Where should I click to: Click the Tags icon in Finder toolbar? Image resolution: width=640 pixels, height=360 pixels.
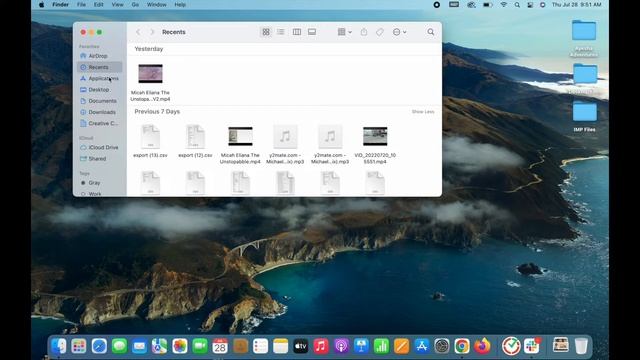380,32
